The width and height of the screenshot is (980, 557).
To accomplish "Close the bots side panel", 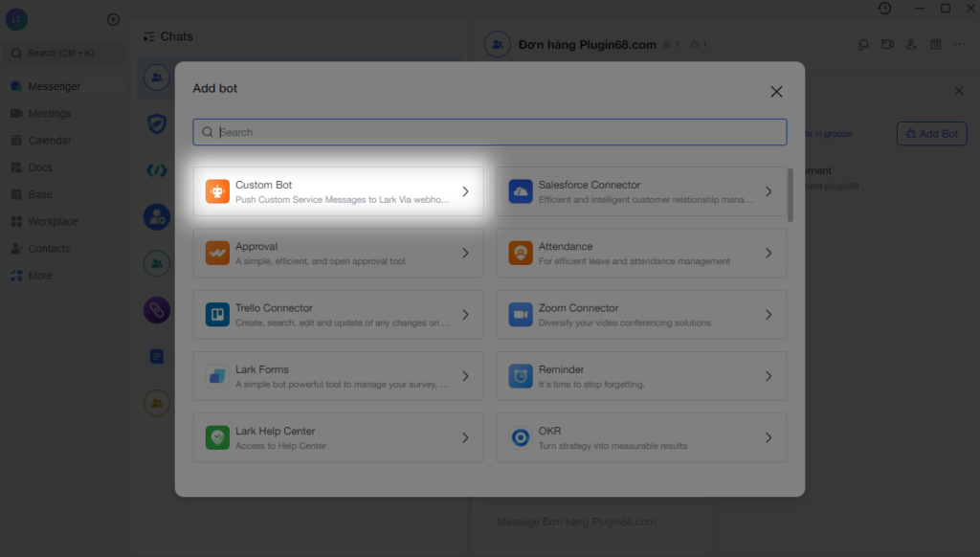I will pos(959,91).
